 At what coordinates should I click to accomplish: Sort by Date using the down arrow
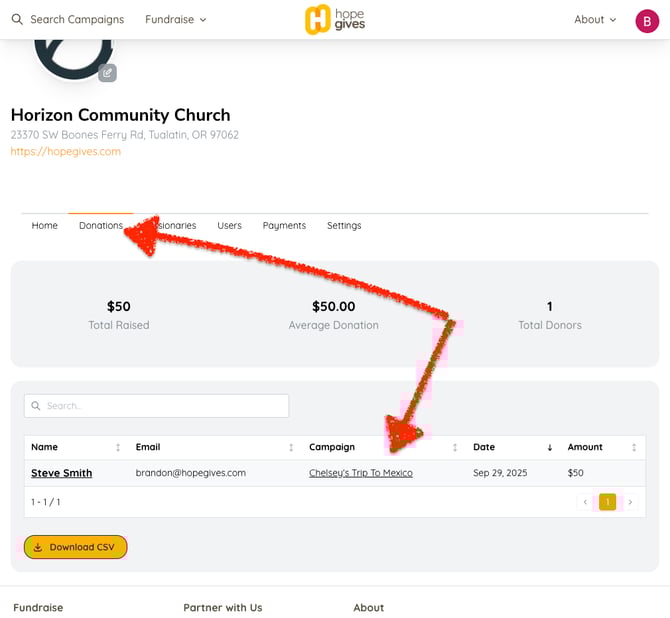[549, 447]
